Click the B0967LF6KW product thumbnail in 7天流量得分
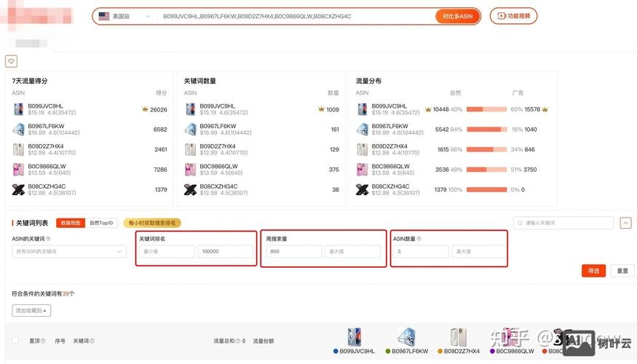 pos(18,129)
